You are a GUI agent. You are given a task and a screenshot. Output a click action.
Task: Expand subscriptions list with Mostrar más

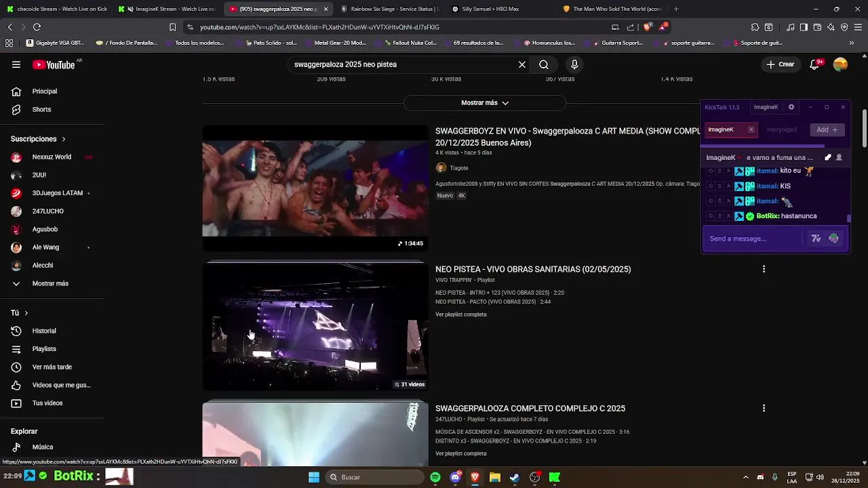tap(50, 283)
